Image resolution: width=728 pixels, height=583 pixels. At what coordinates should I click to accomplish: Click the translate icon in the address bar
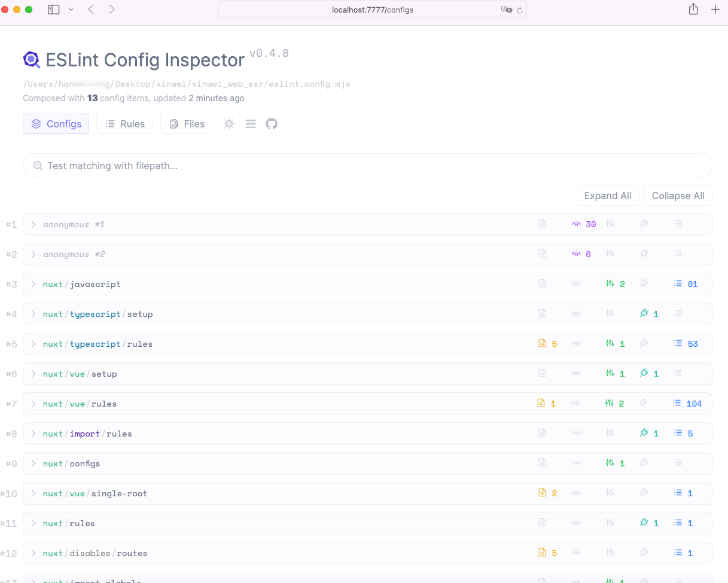tap(507, 10)
